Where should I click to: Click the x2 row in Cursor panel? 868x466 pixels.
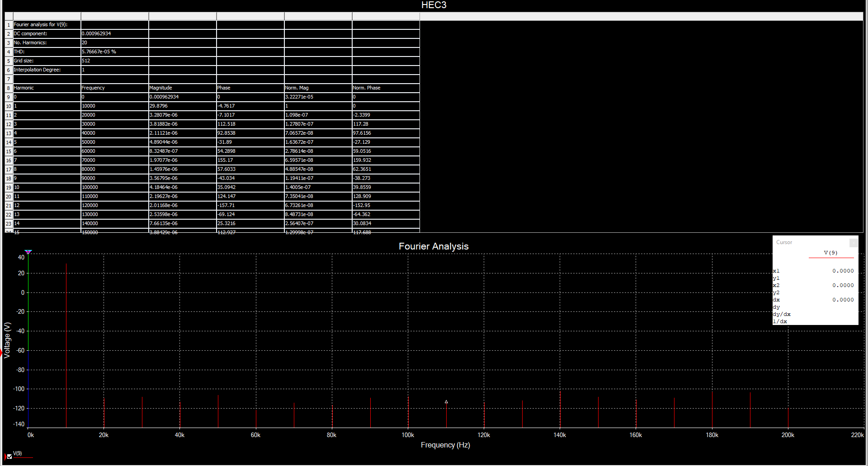click(813, 286)
